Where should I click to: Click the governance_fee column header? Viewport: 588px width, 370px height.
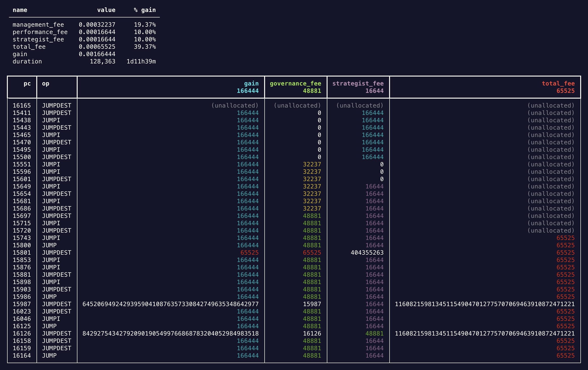(x=295, y=84)
